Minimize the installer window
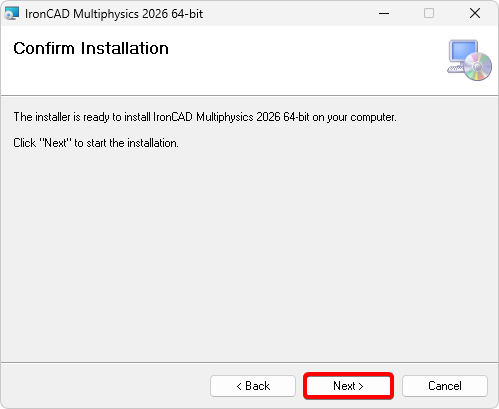This screenshot has height=409, width=499. 384,14
